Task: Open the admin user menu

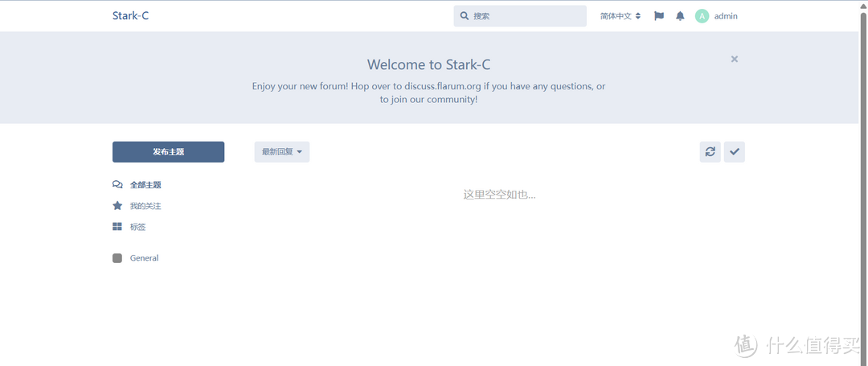Action: pyautogui.click(x=717, y=16)
